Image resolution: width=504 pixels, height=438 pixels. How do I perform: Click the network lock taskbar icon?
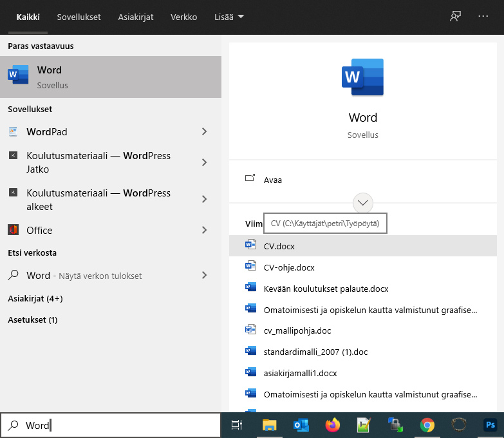[x=395, y=425]
